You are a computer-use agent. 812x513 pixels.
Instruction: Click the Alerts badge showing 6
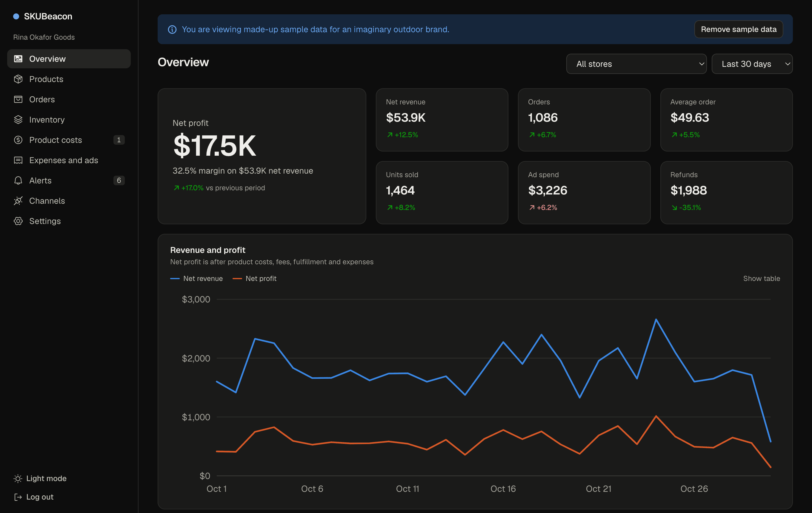point(119,180)
